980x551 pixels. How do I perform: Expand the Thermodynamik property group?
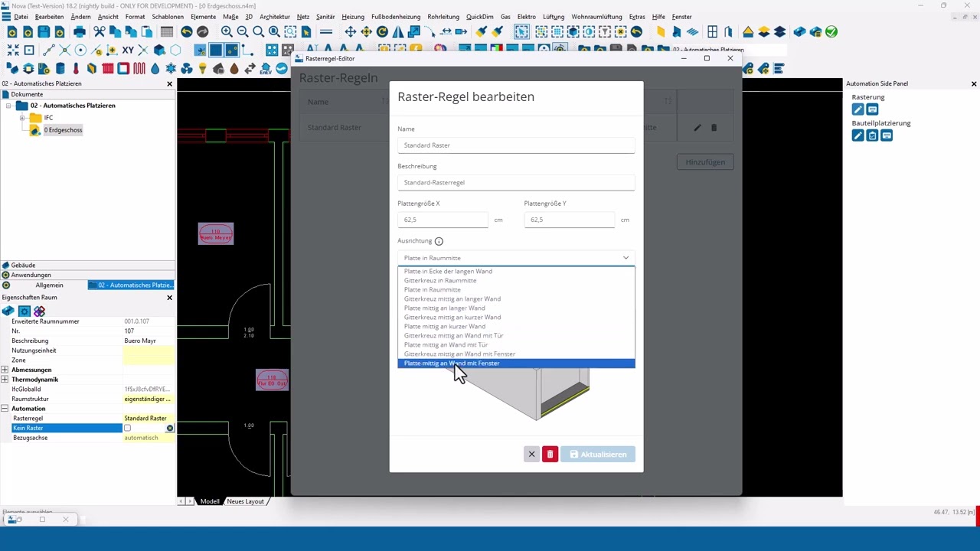tap(5, 380)
